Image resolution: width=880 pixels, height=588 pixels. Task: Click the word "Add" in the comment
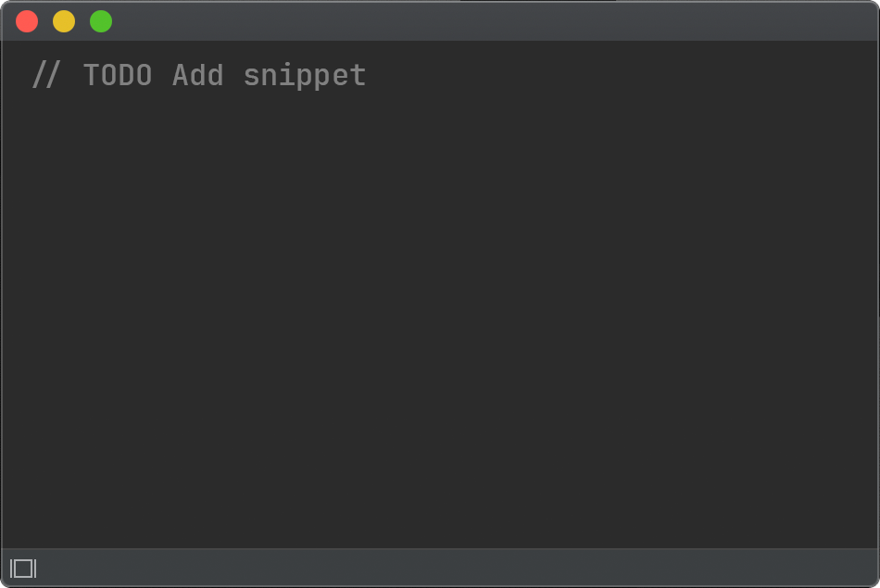(x=197, y=76)
